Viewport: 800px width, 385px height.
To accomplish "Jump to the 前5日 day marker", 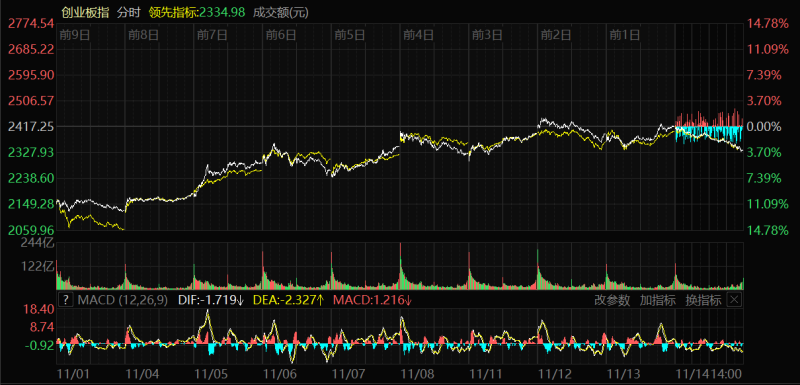I will point(350,35).
